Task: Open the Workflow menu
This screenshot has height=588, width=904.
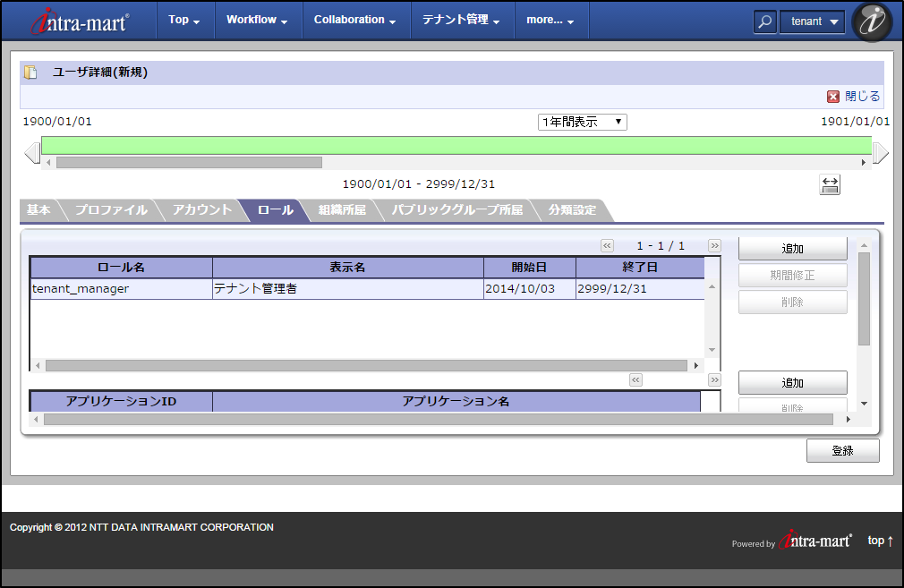Action: pyautogui.click(x=257, y=20)
